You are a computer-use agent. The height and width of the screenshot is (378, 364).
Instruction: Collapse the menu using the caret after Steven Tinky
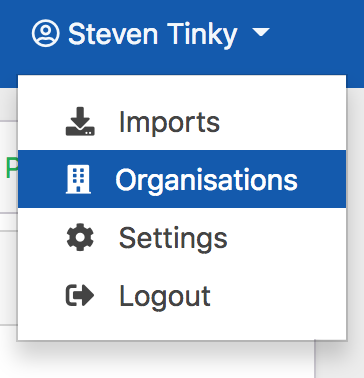(261, 32)
